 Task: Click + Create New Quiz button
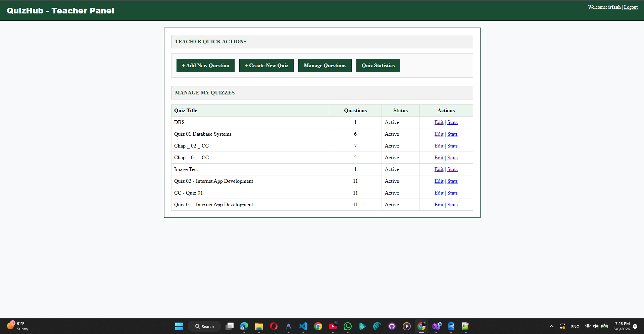266,66
